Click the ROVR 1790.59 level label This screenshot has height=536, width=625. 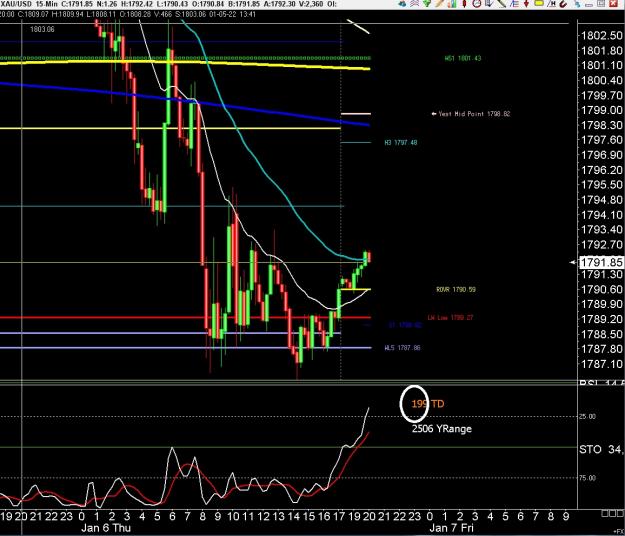pyautogui.click(x=456, y=289)
